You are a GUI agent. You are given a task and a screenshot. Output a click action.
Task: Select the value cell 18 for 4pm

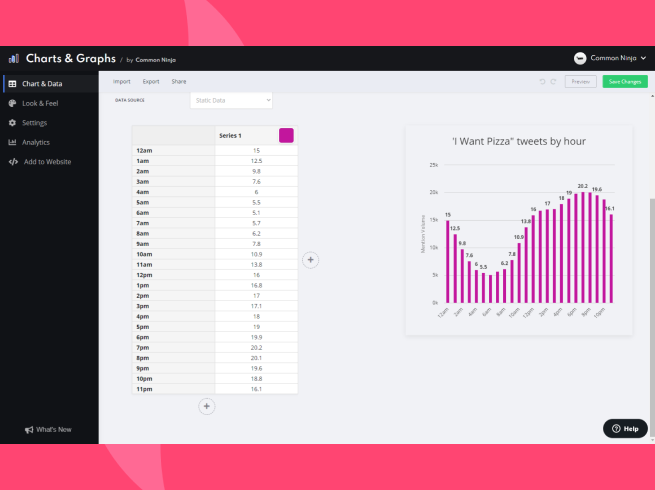click(x=256, y=317)
